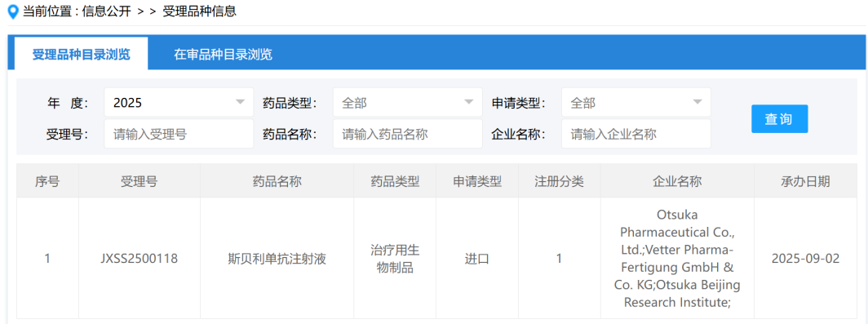Click the 查询 button
The height and width of the screenshot is (324, 868).
tap(779, 119)
